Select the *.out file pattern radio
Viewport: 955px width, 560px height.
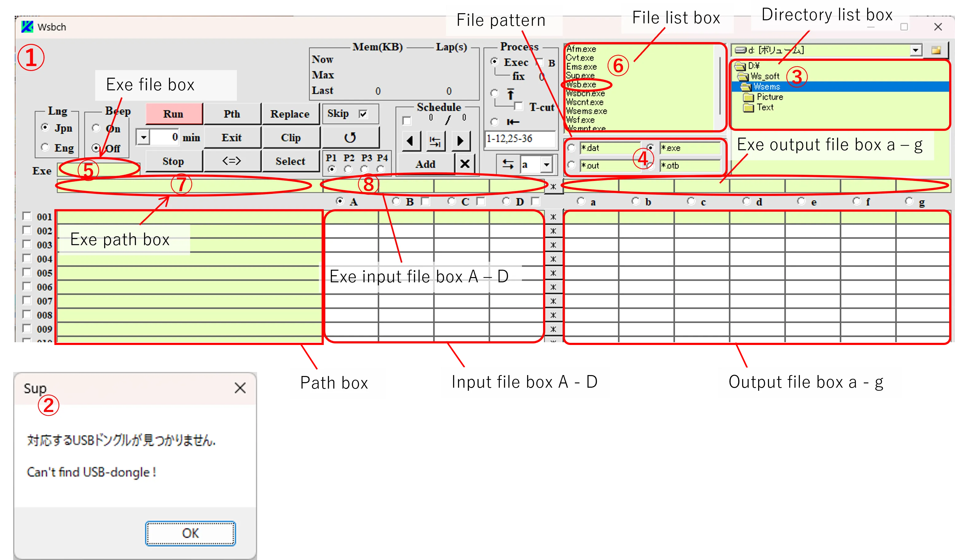[x=571, y=165]
